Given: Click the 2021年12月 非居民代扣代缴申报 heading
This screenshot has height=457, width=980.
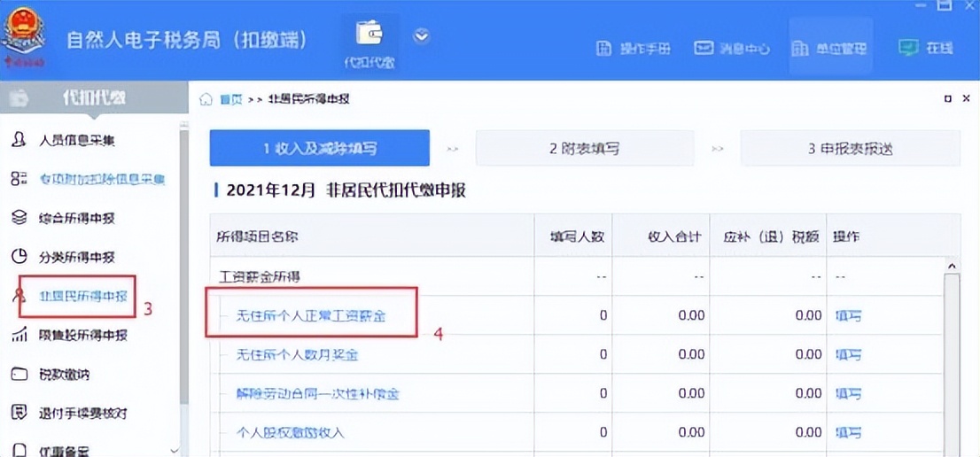Looking at the screenshot, I should click(346, 191).
